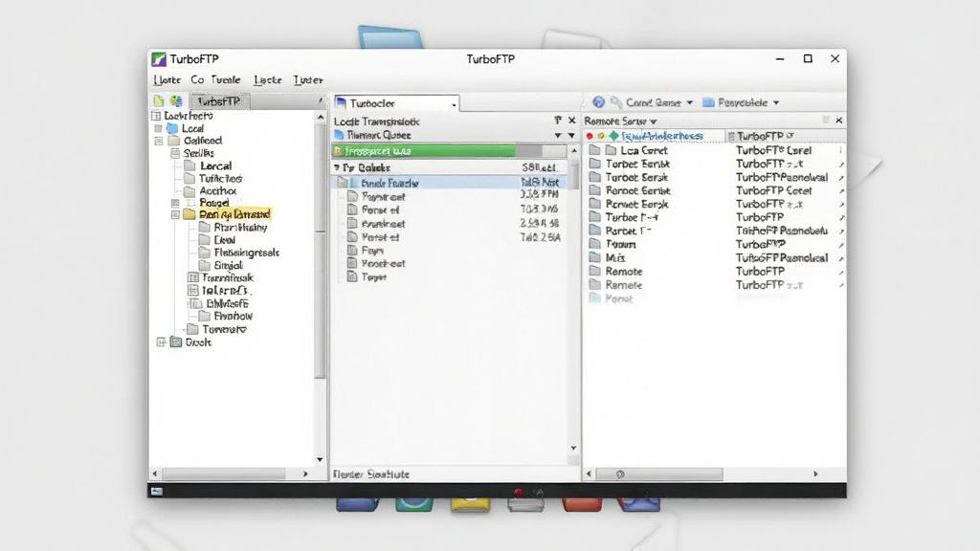This screenshot has height=551, width=980.
Task: Open the Tueale menu
Action: point(226,80)
